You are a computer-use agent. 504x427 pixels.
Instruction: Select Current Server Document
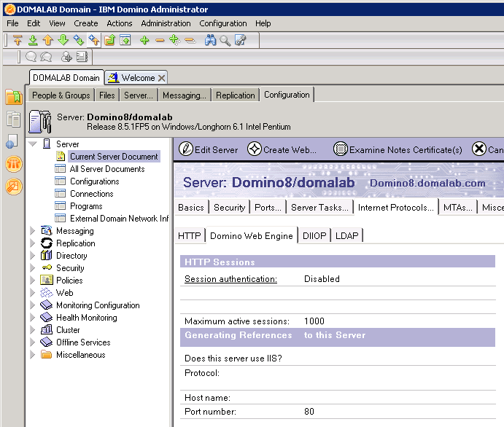[114, 157]
